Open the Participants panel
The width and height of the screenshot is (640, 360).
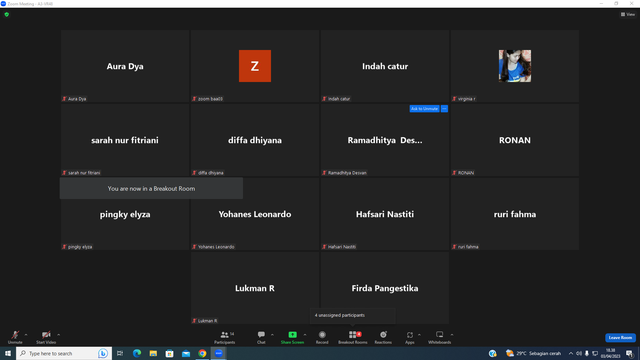[225, 337]
